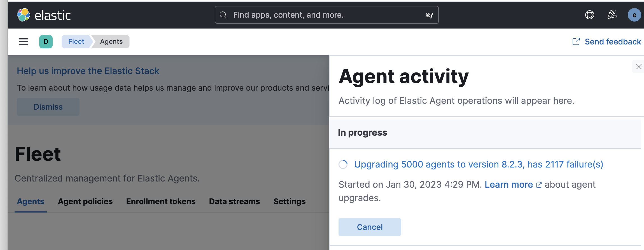Click the Fleet breadcrumb
This screenshot has width=644, height=250.
tap(76, 42)
